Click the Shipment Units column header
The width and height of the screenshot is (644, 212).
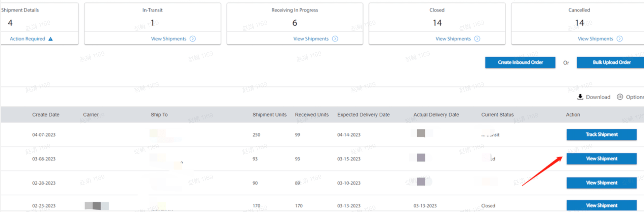point(269,115)
